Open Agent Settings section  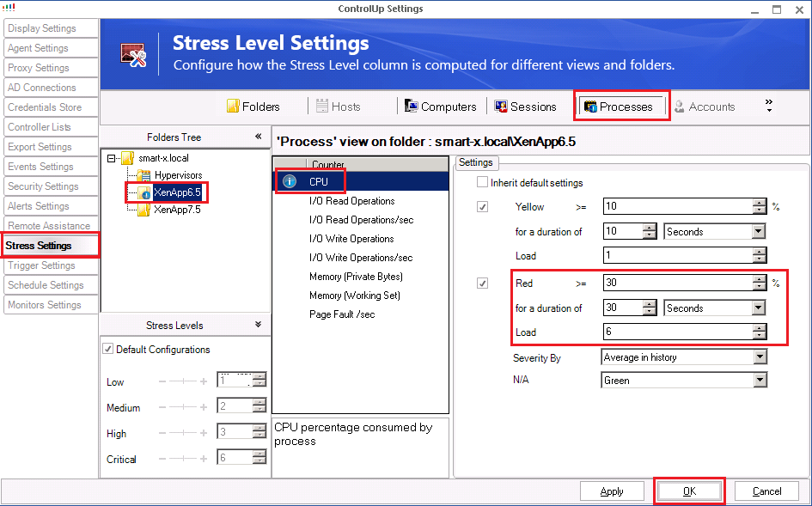click(51, 48)
